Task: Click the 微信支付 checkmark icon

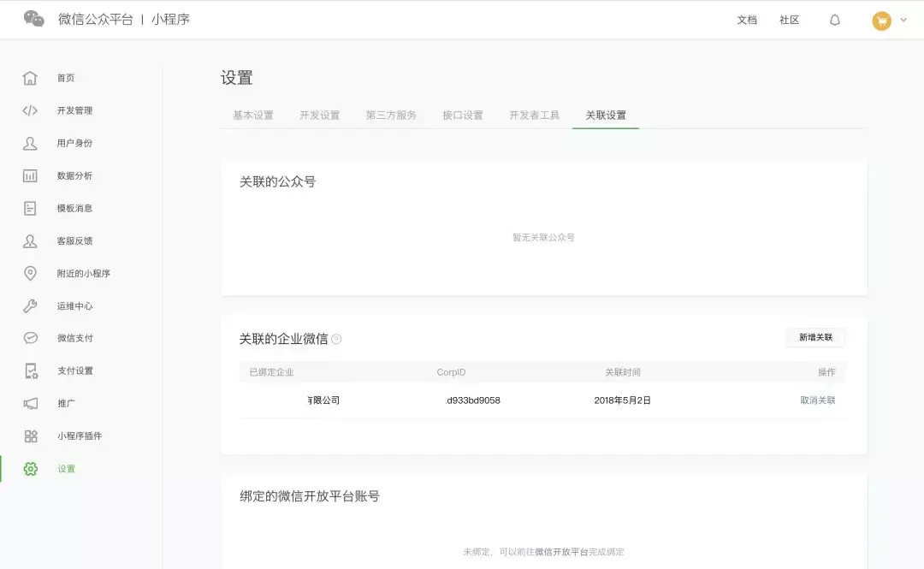Action: (30, 338)
